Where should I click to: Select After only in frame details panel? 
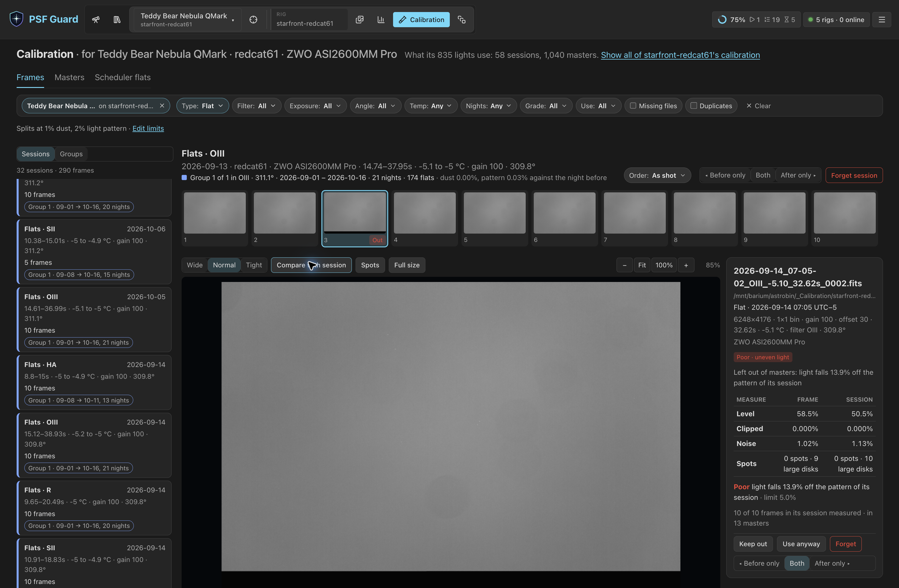[832, 563]
